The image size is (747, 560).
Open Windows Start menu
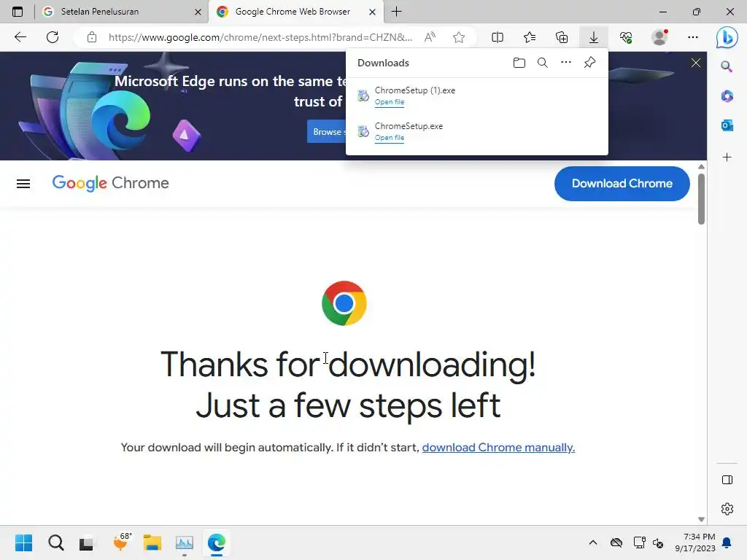tap(23, 542)
